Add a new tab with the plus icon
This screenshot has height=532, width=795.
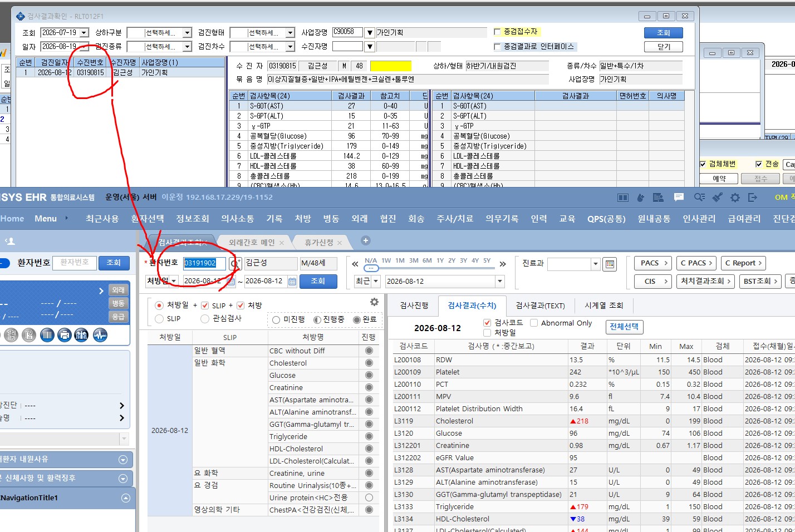[366, 240]
